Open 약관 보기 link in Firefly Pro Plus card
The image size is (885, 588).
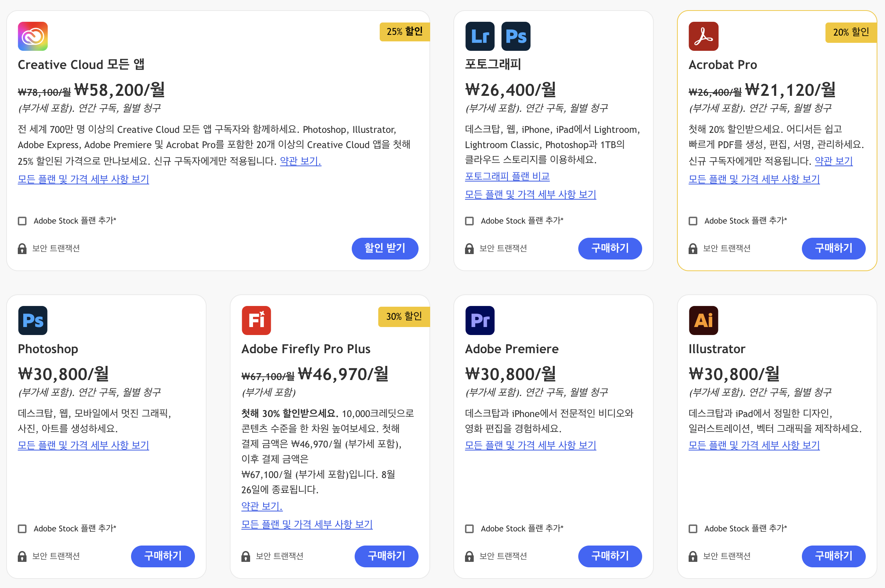262,506
